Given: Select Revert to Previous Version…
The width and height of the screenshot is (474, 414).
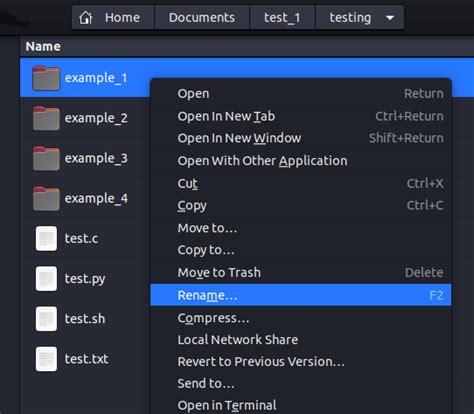Looking at the screenshot, I should [x=301, y=362].
